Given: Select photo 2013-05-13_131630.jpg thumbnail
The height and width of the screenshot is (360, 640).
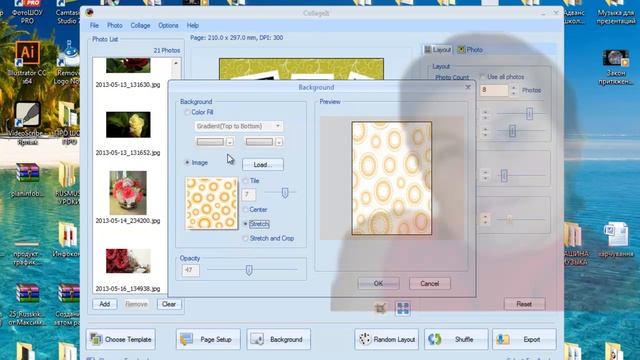Looking at the screenshot, I should 128,65.
